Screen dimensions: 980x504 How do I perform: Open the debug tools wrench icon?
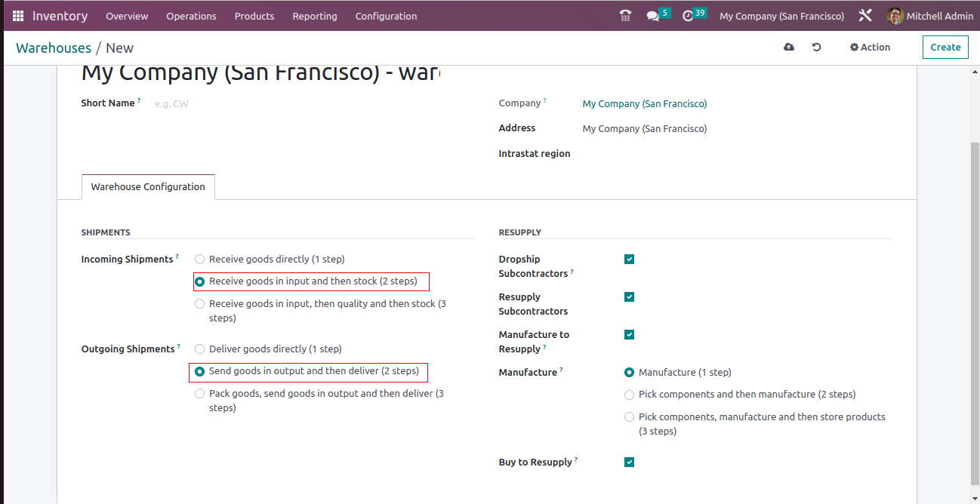point(865,16)
